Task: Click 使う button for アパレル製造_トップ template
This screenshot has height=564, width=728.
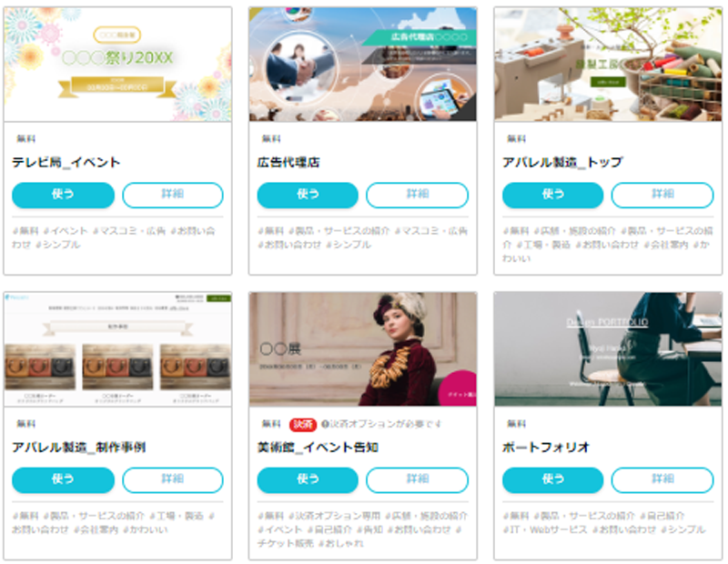Action: coord(553,195)
